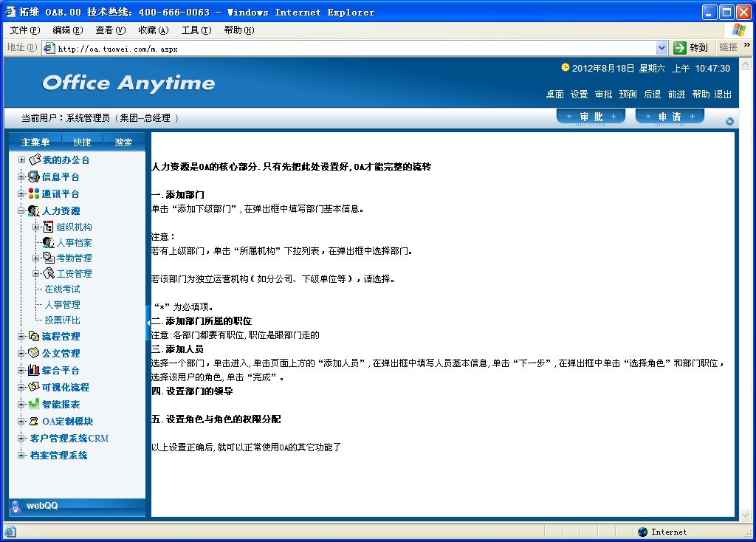
Task: Click the 审批 button in header
Action: click(591, 117)
